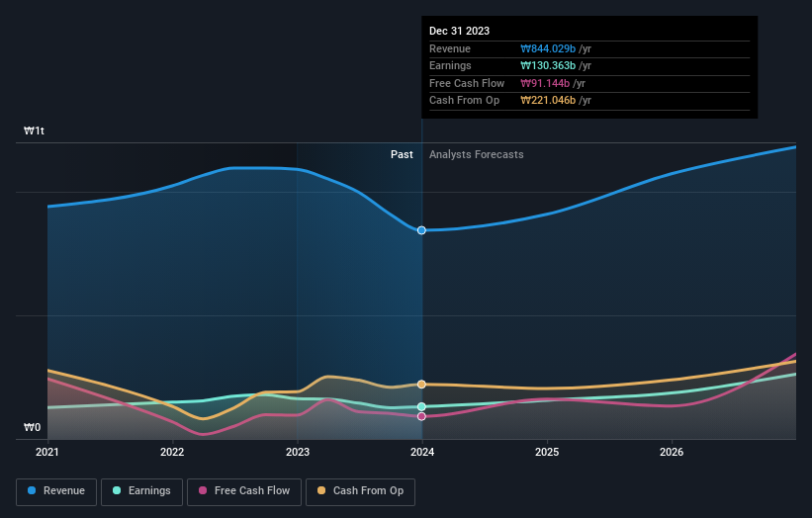Click the 2022 x-axis label
The height and width of the screenshot is (518, 812).
(172, 453)
